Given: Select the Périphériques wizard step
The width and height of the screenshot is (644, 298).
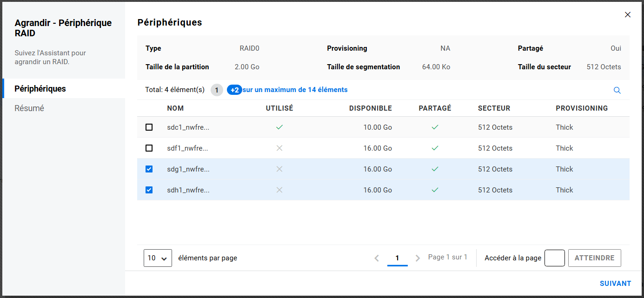Looking at the screenshot, I should coord(40,89).
